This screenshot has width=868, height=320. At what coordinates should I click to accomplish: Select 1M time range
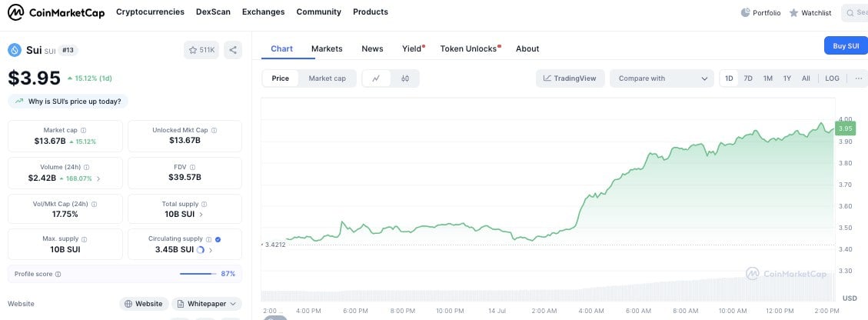[768, 78]
